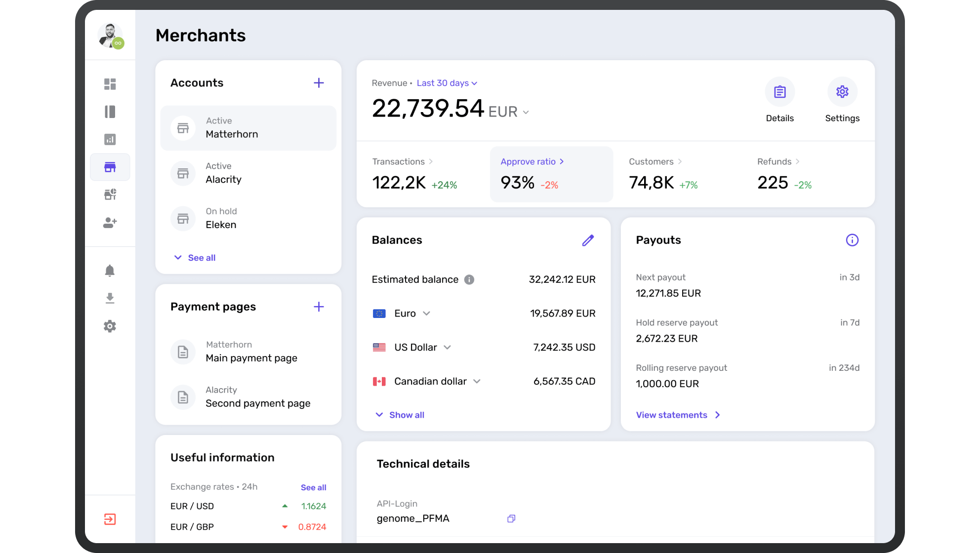The image size is (980, 553).
Task: Open the merchant statistics sidebar icon
Action: pyautogui.click(x=110, y=194)
